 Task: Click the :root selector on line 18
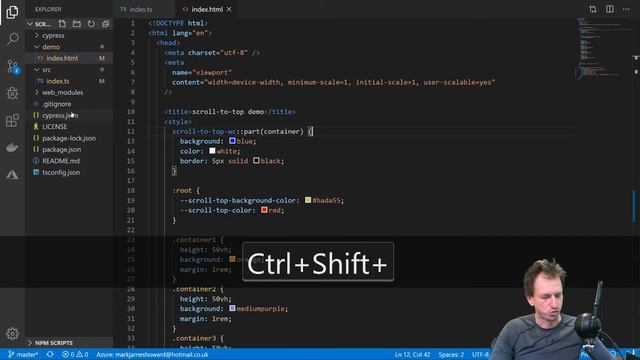click(182, 190)
